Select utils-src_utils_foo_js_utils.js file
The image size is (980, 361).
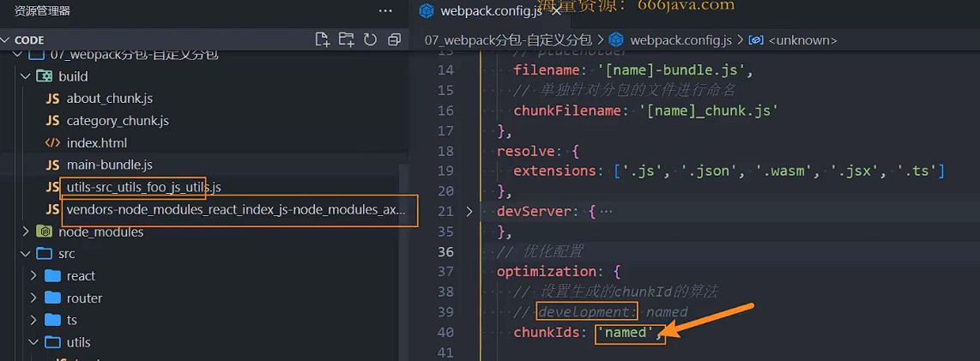pos(143,187)
